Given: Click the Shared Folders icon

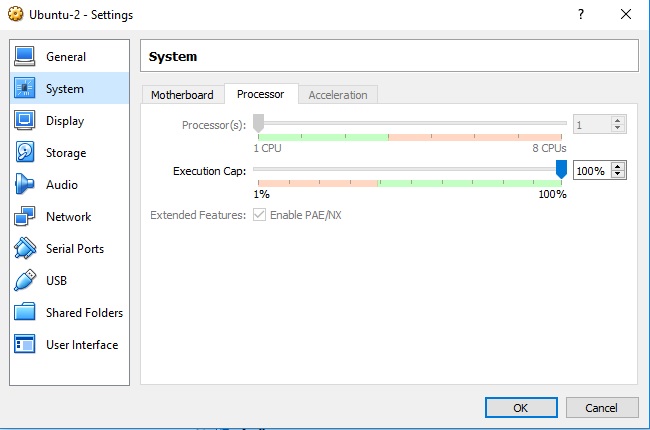Looking at the screenshot, I should [25, 313].
